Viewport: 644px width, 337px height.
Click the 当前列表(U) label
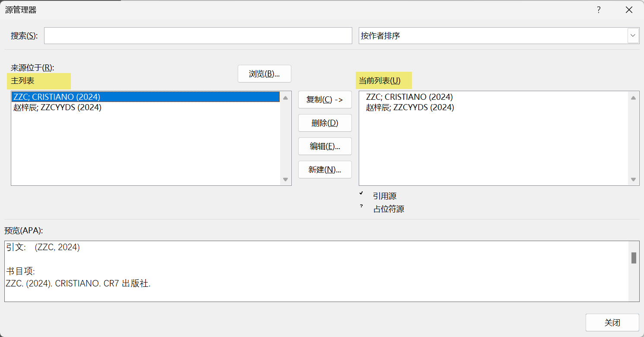(x=379, y=81)
